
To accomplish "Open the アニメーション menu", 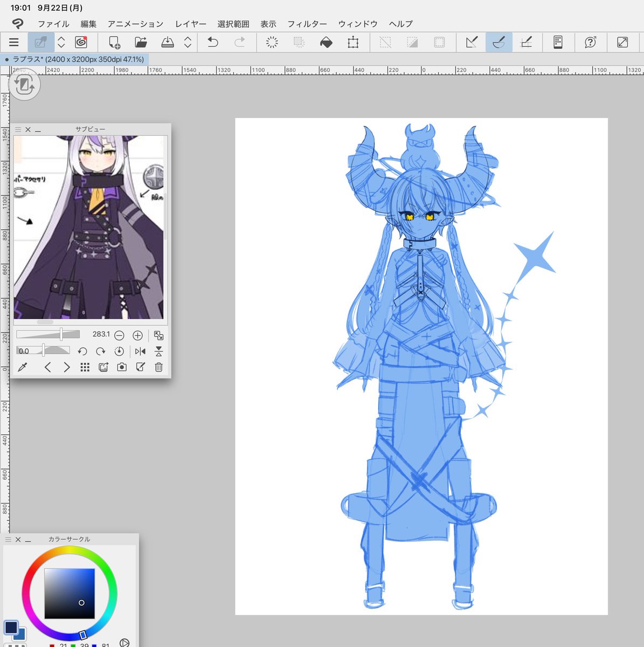I will pyautogui.click(x=135, y=24).
